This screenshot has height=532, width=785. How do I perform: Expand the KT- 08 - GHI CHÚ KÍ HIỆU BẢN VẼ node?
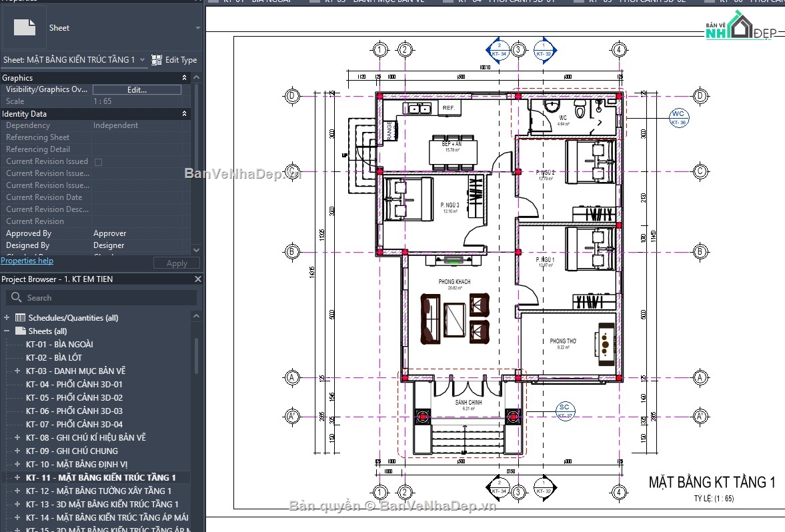click(x=17, y=437)
